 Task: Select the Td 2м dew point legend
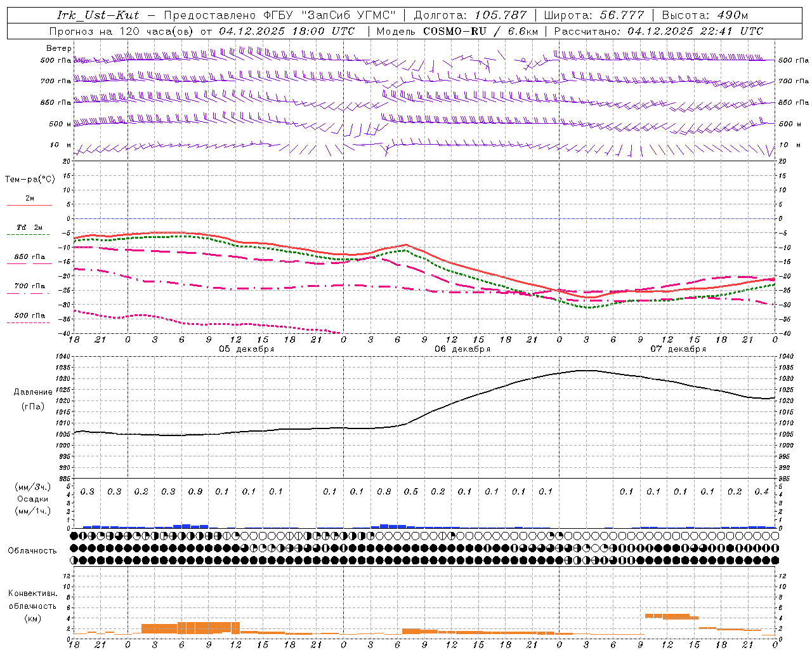29,230
